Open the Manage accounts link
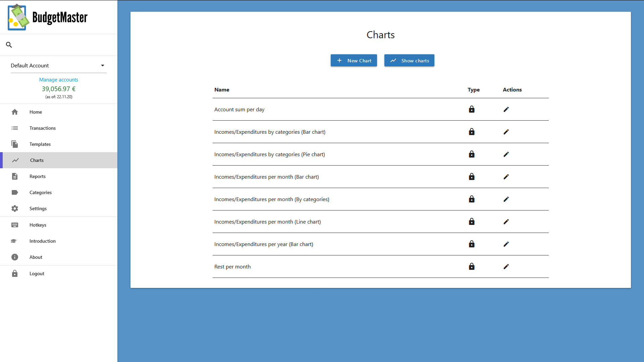 pyautogui.click(x=58, y=80)
